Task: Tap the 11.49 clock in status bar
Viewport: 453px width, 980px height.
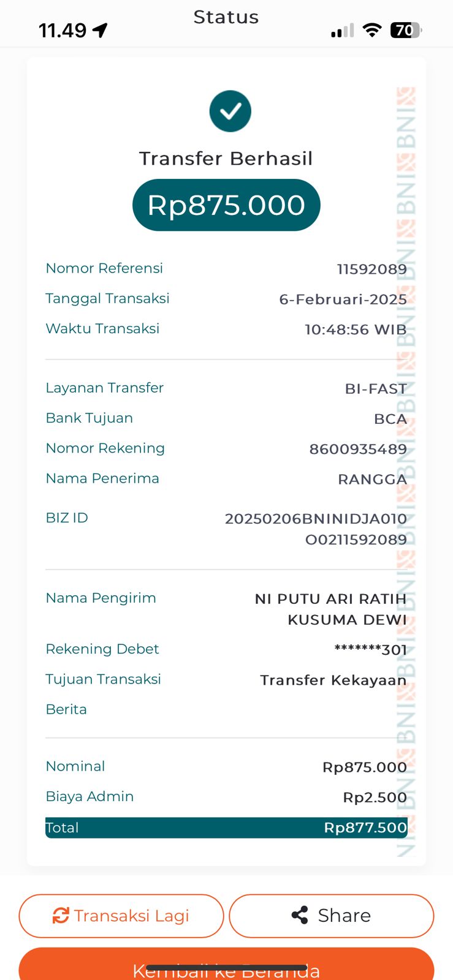Action: (x=63, y=30)
